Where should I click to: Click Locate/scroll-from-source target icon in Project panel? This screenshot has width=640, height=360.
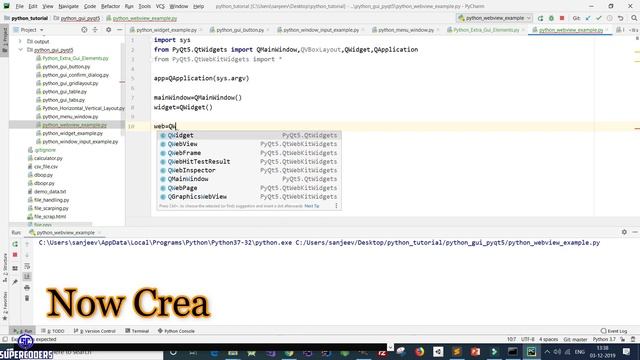coord(84,30)
